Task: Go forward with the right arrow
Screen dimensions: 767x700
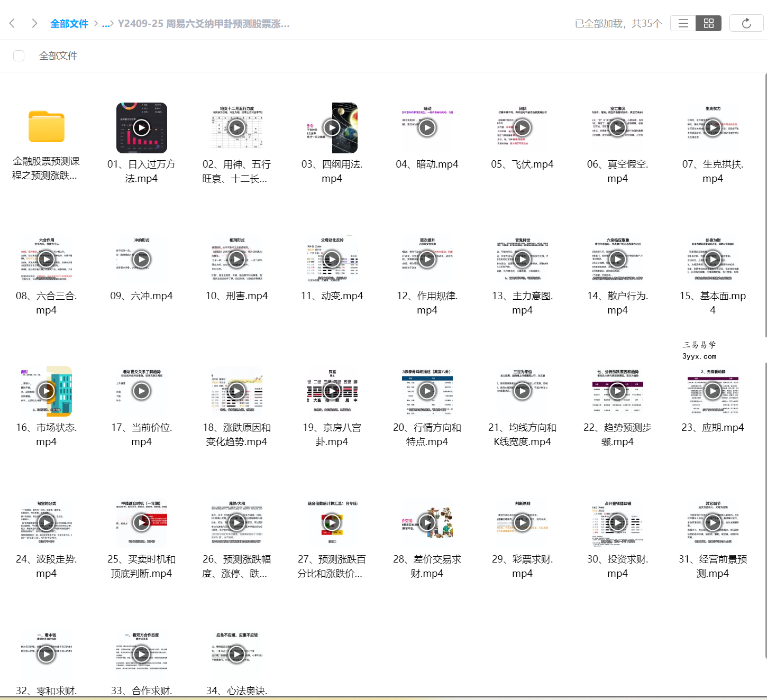Action: tap(34, 23)
